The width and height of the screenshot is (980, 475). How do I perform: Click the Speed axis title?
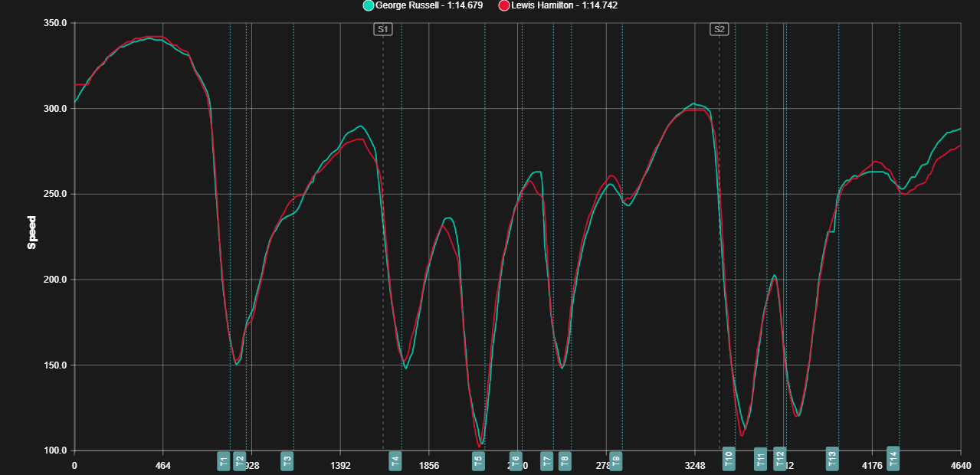pos(31,233)
